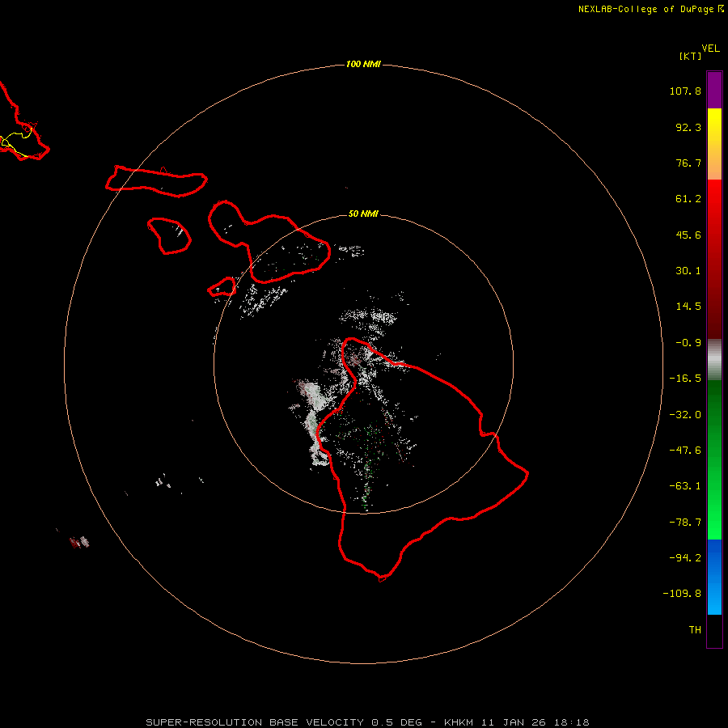The height and width of the screenshot is (728, 728).
Task: Click the 76.7 velocity scale value
Action: pyautogui.click(x=688, y=163)
